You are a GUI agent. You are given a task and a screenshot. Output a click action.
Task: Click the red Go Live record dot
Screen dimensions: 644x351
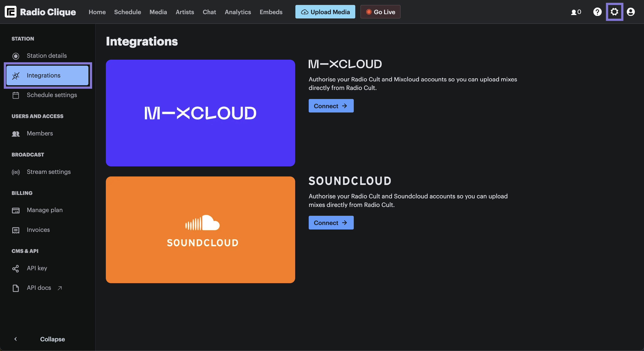tap(369, 12)
